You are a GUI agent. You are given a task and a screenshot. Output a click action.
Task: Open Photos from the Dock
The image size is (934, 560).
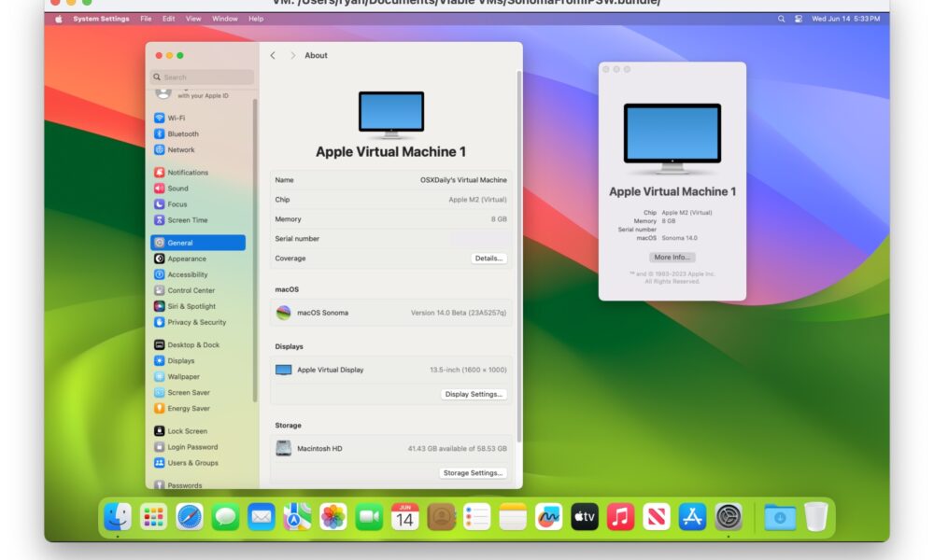pyautogui.click(x=333, y=516)
